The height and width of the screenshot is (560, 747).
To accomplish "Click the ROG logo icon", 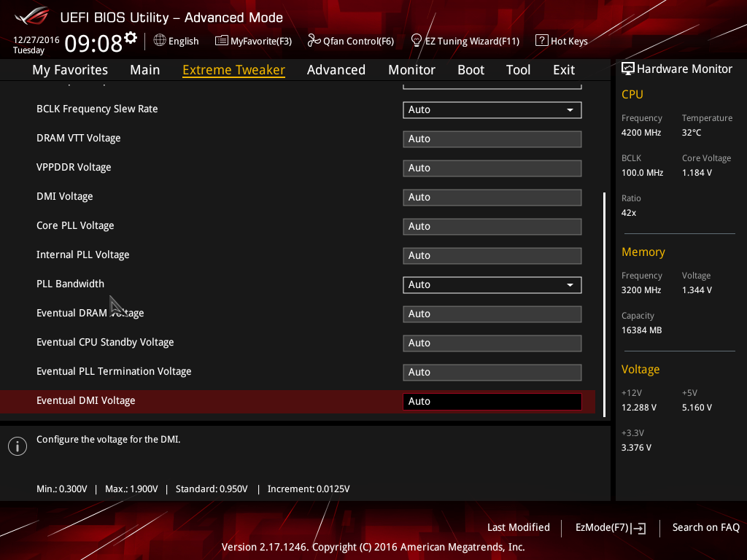I will click(32, 16).
